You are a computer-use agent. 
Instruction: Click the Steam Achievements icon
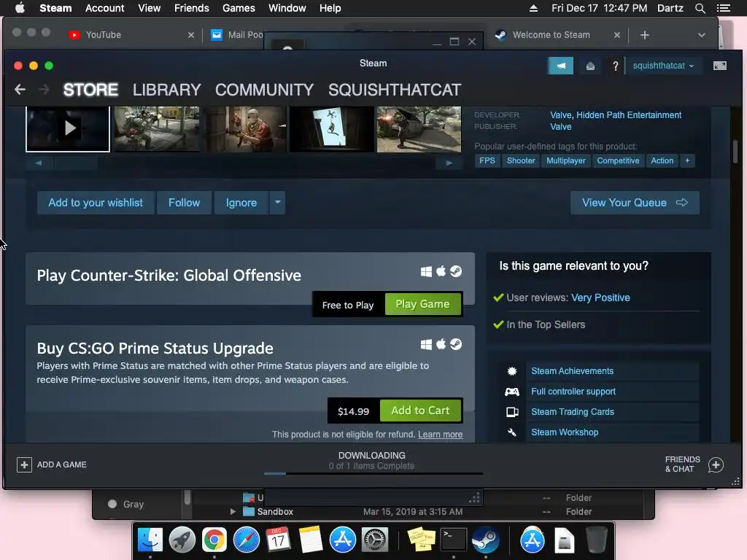tap(512, 371)
